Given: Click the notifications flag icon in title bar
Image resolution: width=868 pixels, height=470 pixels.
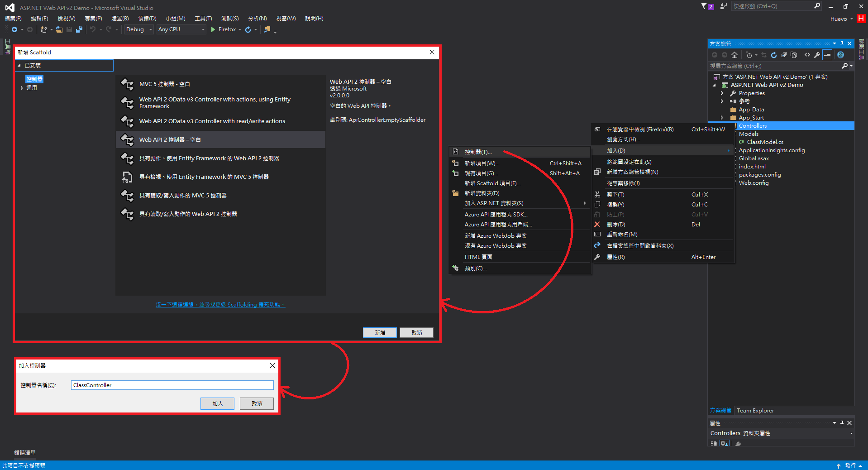Looking at the screenshot, I should (x=707, y=6).
